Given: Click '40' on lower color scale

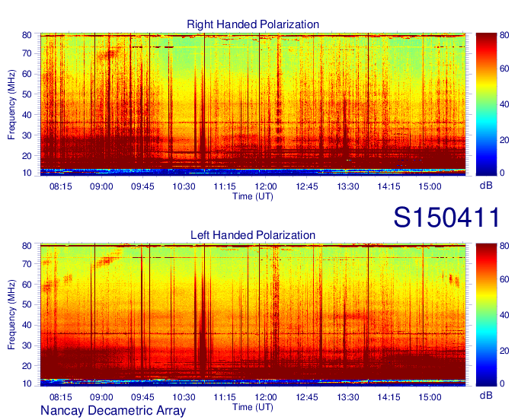Looking at the screenshot, I should 504,315.
